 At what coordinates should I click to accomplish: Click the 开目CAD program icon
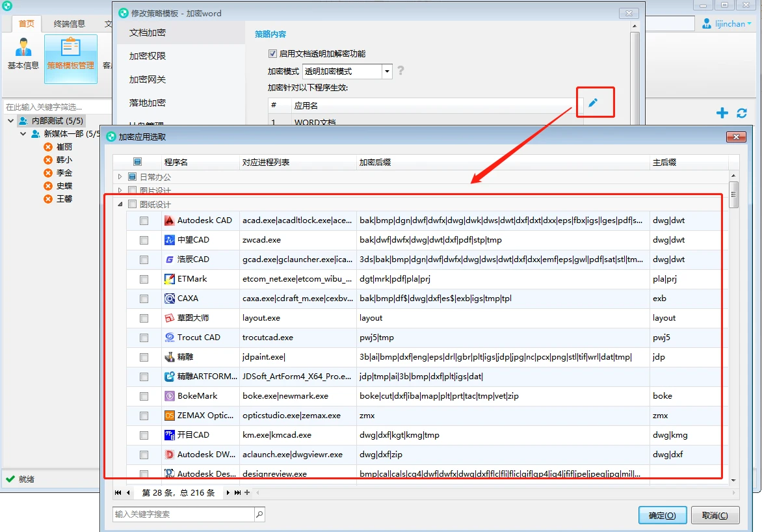click(x=169, y=434)
